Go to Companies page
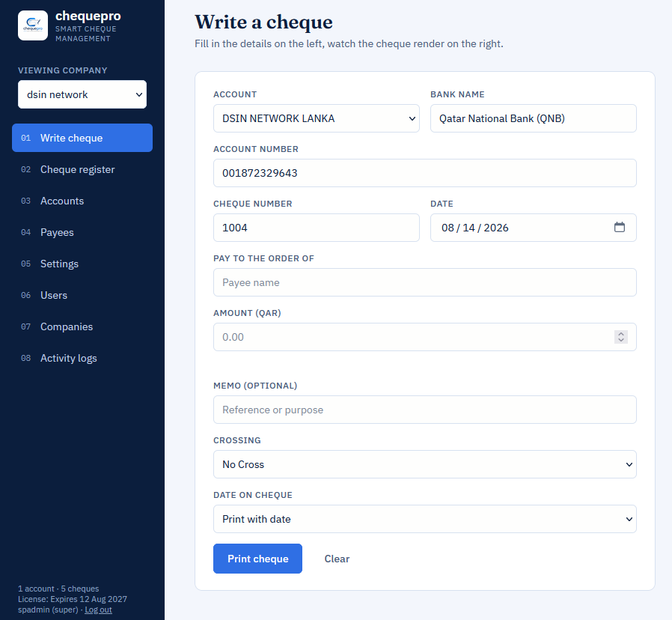This screenshot has width=672, height=620. (82, 326)
